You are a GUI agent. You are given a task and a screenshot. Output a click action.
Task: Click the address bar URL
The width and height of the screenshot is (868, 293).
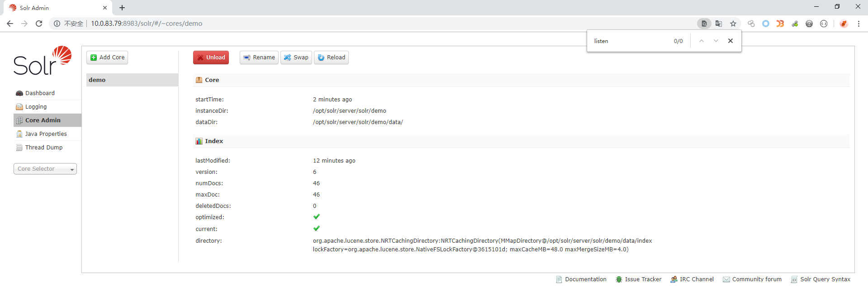pyautogui.click(x=147, y=24)
